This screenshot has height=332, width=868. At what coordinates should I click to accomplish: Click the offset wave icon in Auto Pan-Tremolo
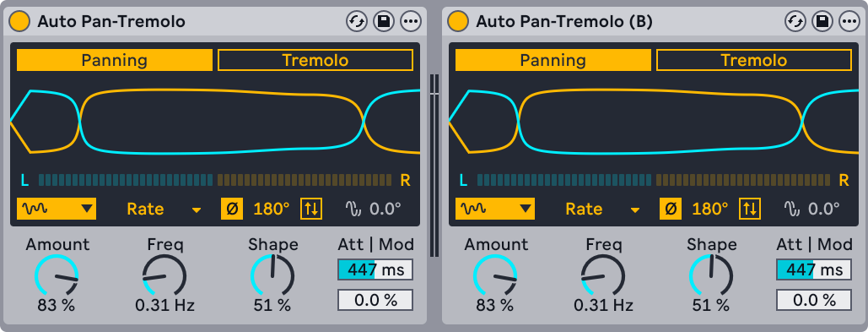pyautogui.click(x=353, y=209)
